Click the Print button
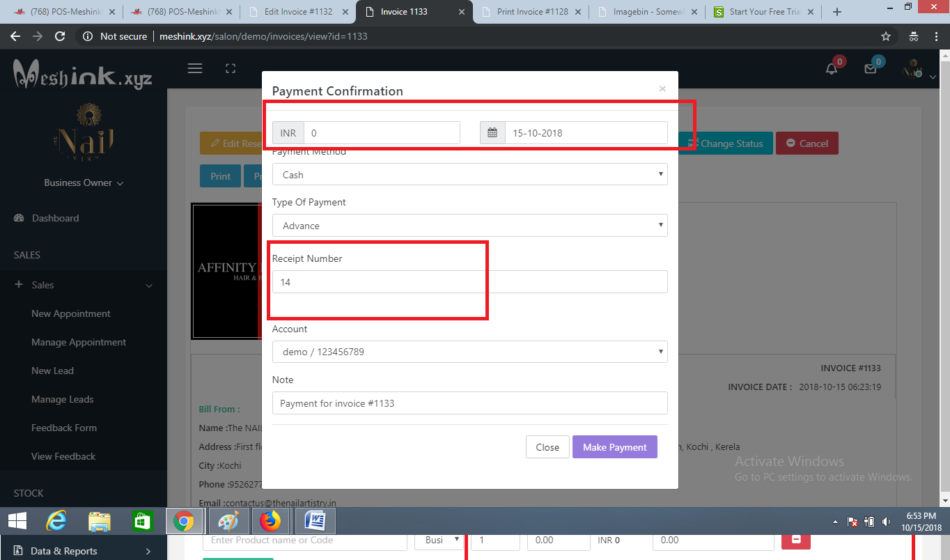Image resolution: width=950 pixels, height=560 pixels. (x=220, y=176)
